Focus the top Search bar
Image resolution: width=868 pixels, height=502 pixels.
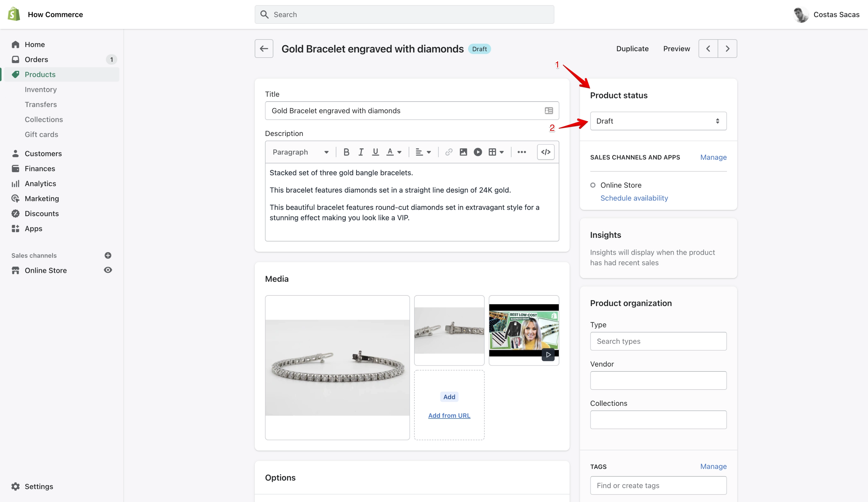pyautogui.click(x=404, y=14)
